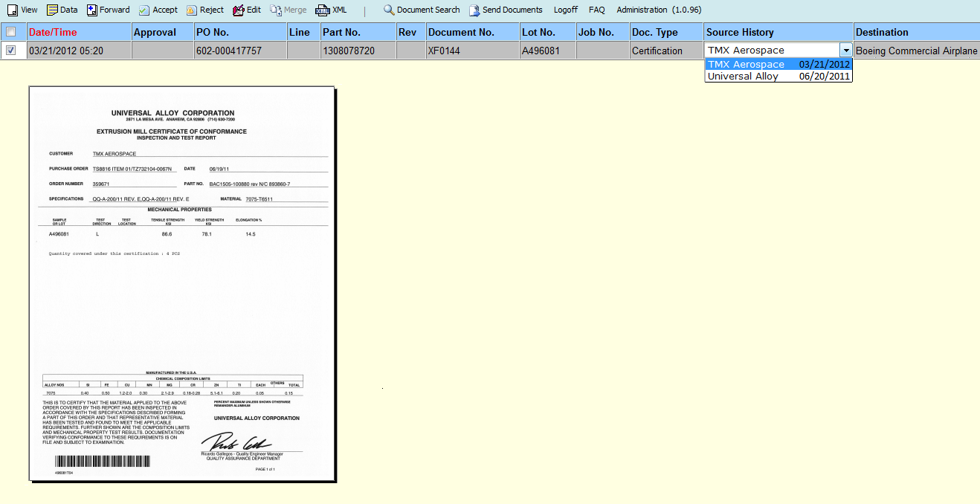The image size is (980, 504).
Task: Click the greyed Merge icon
Action: pyautogui.click(x=276, y=10)
